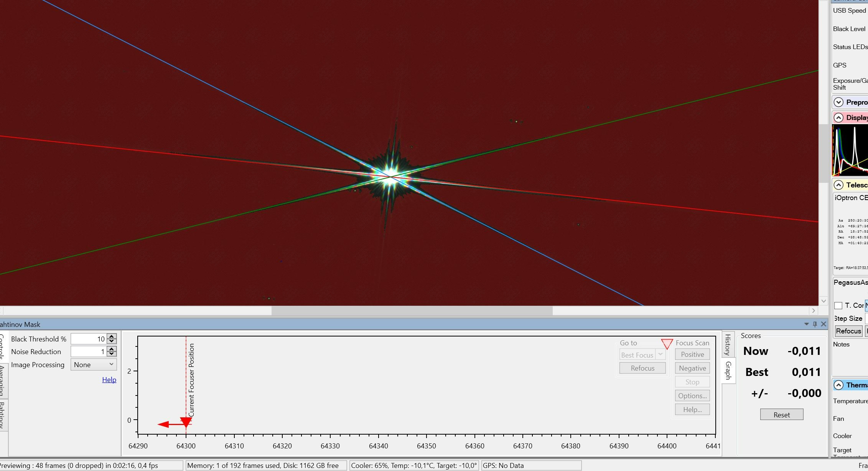Click the dropdown arrow beside Best Focus
This screenshot has width=868, height=471.
[x=660, y=354]
